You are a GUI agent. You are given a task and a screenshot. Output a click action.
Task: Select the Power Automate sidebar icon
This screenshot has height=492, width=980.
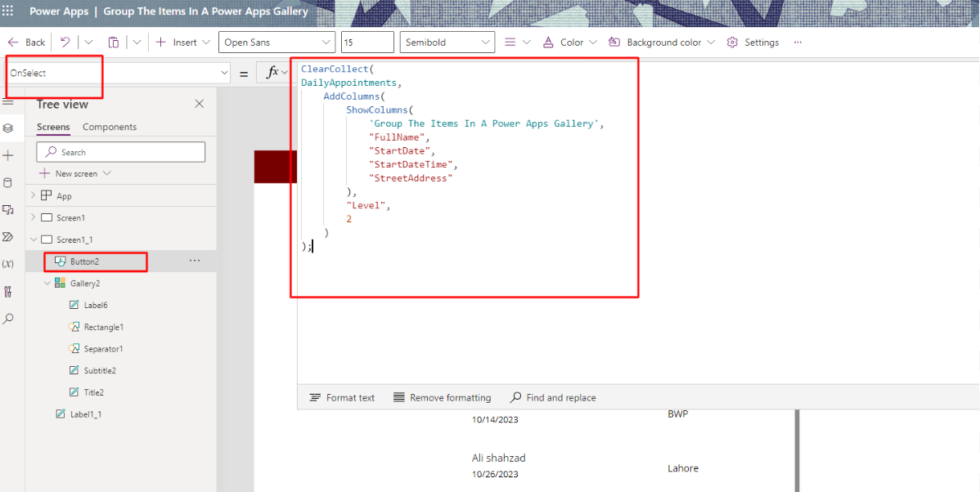(x=9, y=237)
